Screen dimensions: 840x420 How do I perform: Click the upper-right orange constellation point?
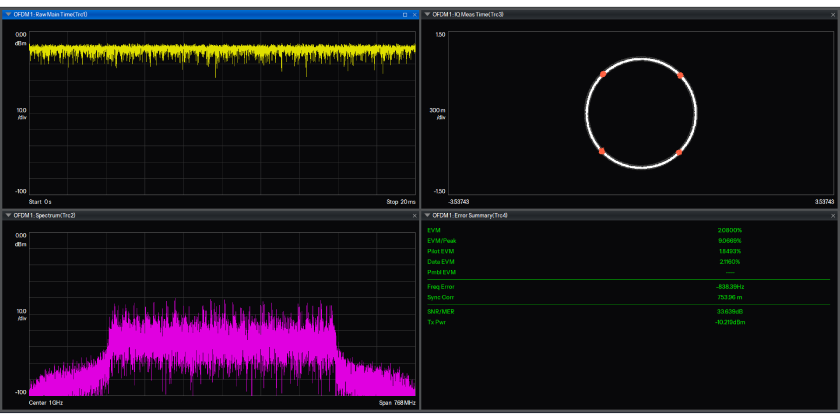point(680,75)
